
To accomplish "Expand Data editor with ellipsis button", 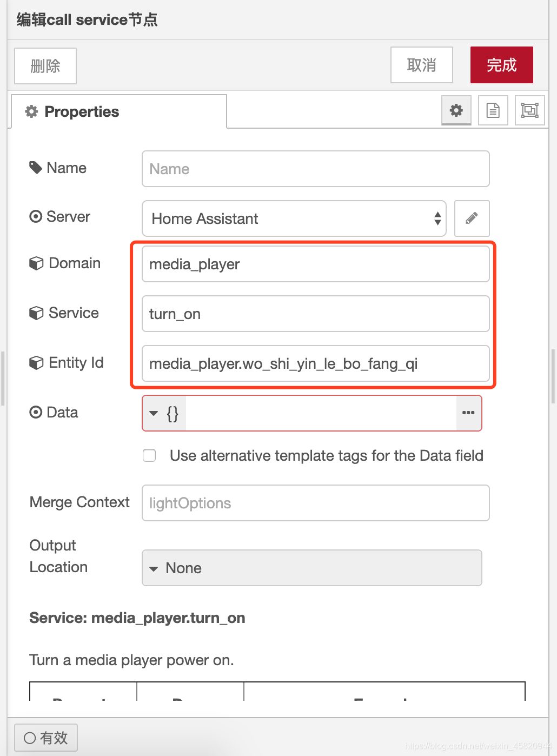I will point(468,413).
